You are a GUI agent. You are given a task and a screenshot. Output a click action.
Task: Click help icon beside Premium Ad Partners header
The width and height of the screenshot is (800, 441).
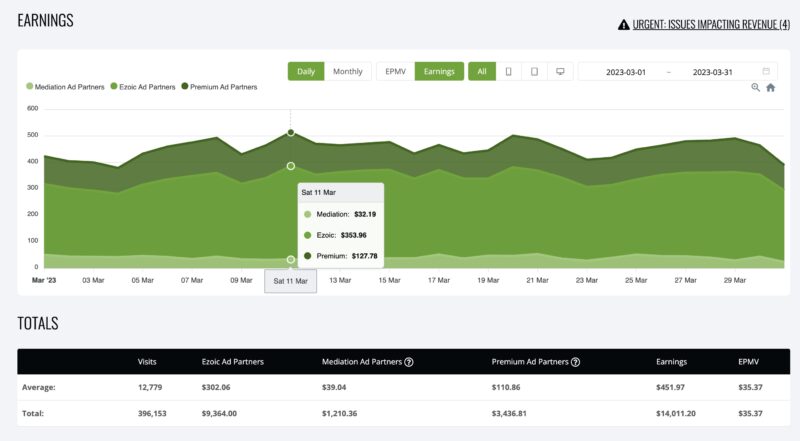tap(575, 362)
